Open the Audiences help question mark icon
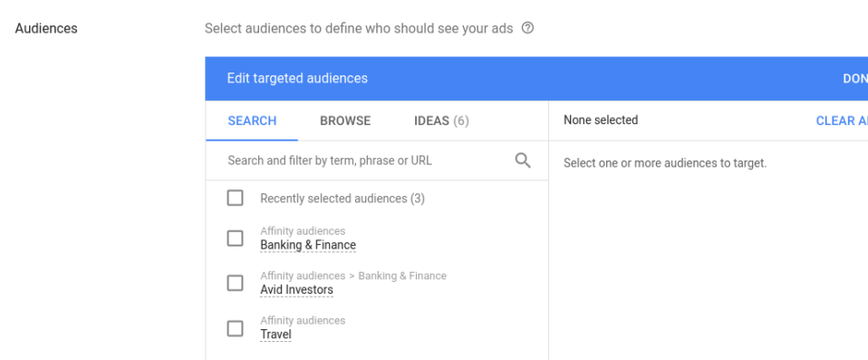 coord(527,28)
